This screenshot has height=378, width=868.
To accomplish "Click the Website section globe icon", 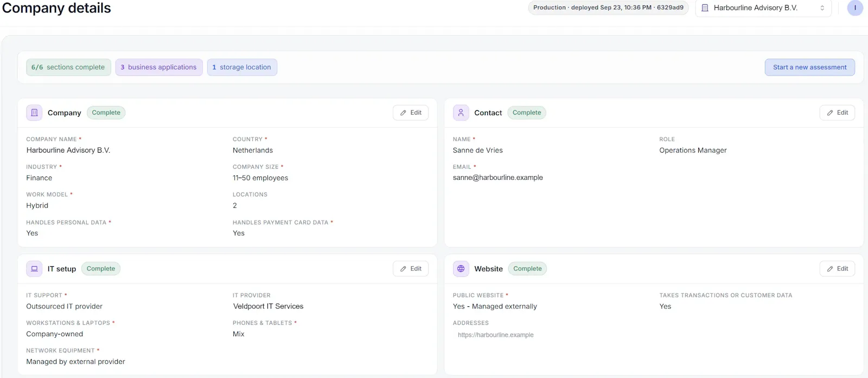I will 461,268.
